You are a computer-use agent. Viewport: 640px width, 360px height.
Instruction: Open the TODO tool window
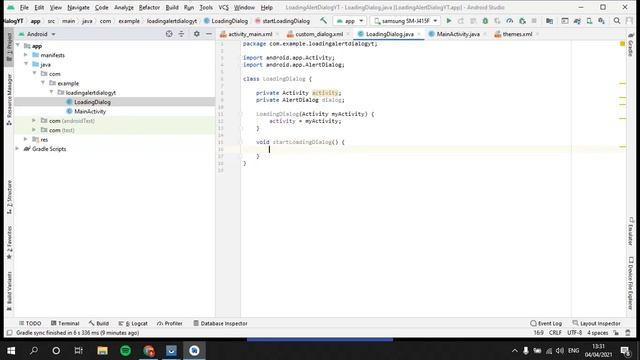point(30,323)
